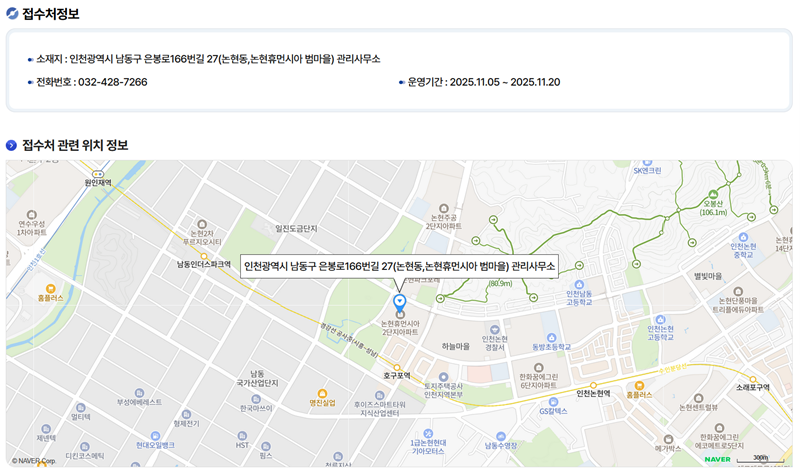Select the 호구포역 station marker
Viewport: 800px width, 470px height.
coord(397,367)
